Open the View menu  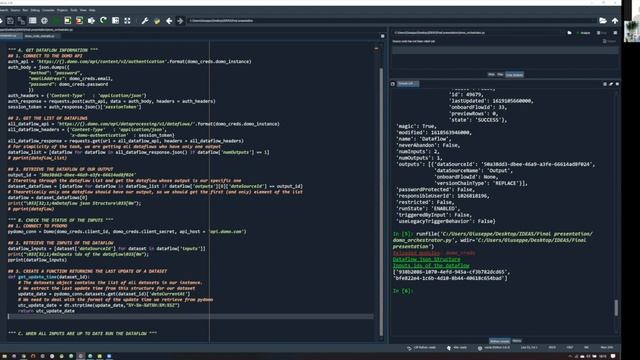[x=83, y=10]
